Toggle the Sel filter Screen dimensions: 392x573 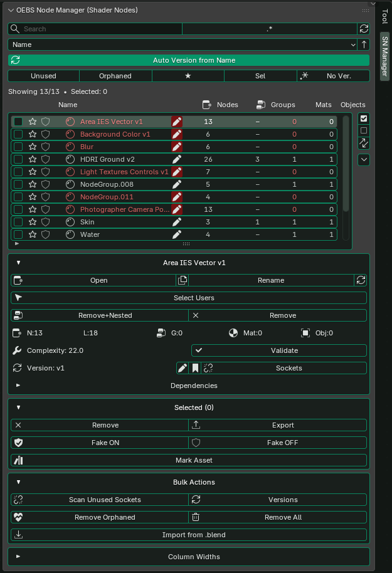pyautogui.click(x=260, y=76)
